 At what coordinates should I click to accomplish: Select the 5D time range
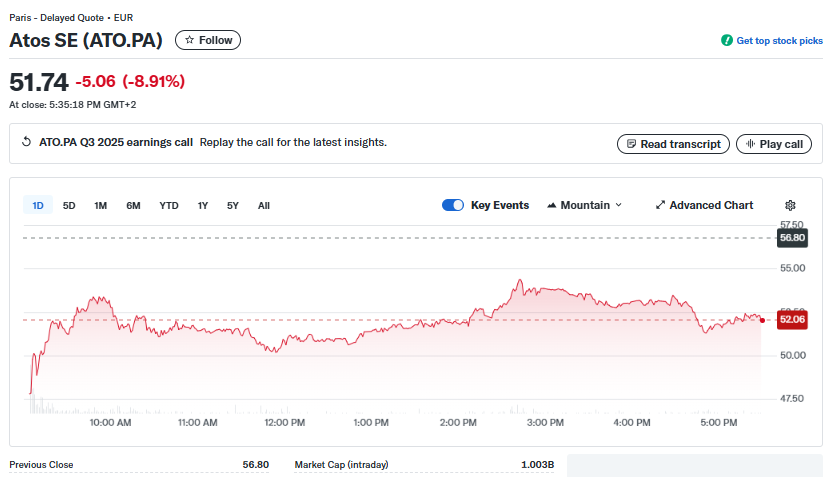[69, 205]
